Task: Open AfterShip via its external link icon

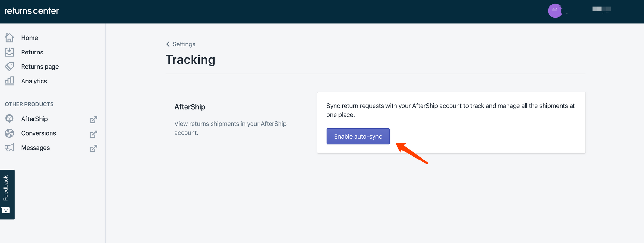Action: tap(93, 120)
